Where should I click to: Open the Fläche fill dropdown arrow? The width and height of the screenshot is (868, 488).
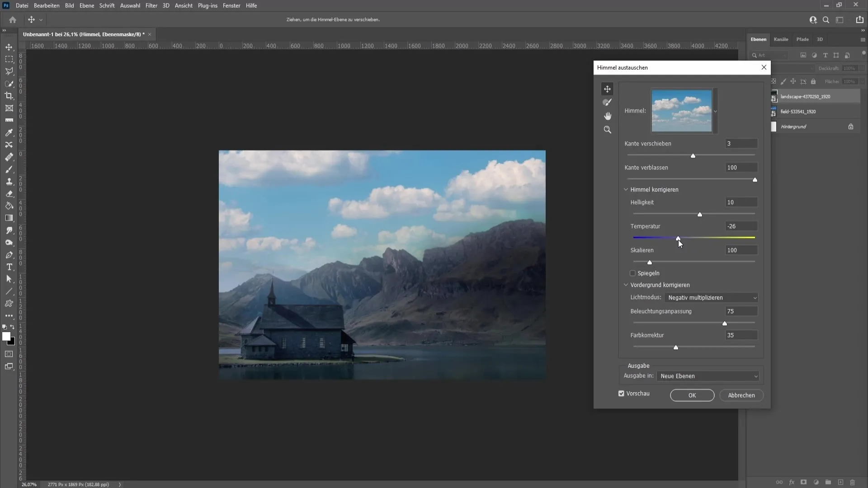pos(862,82)
